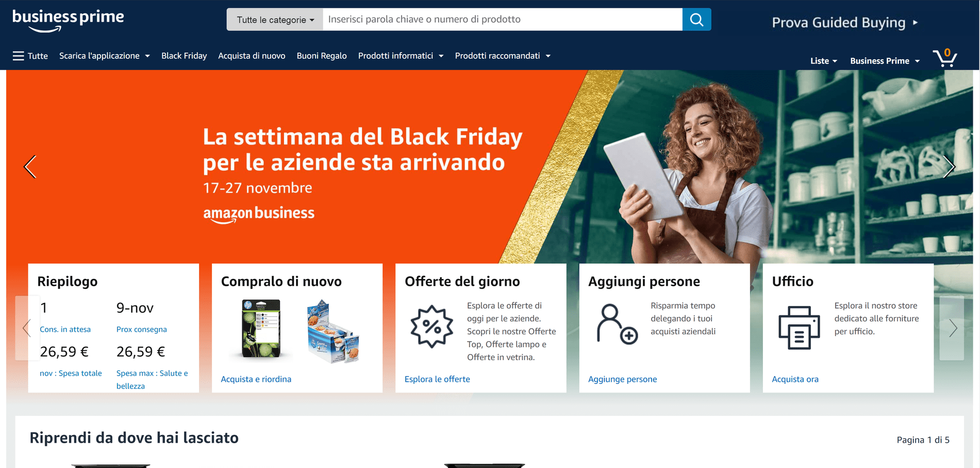Screen dimensions: 980x468
Task: Click Acquista e riordina link
Action: point(256,379)
